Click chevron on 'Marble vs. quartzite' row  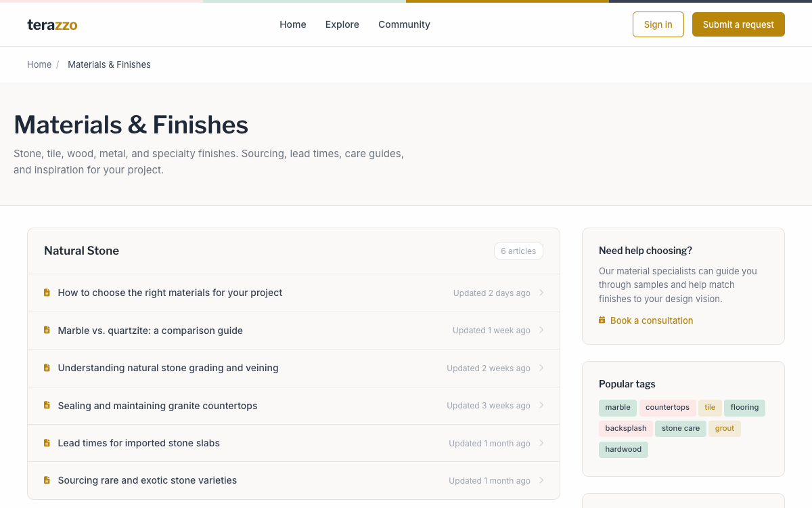point(541,330)
